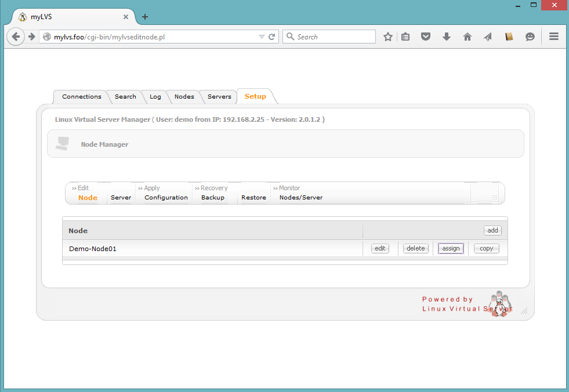569x392 pixels.
Task: Click the smiley face chat icon
Action: point(530,37)
